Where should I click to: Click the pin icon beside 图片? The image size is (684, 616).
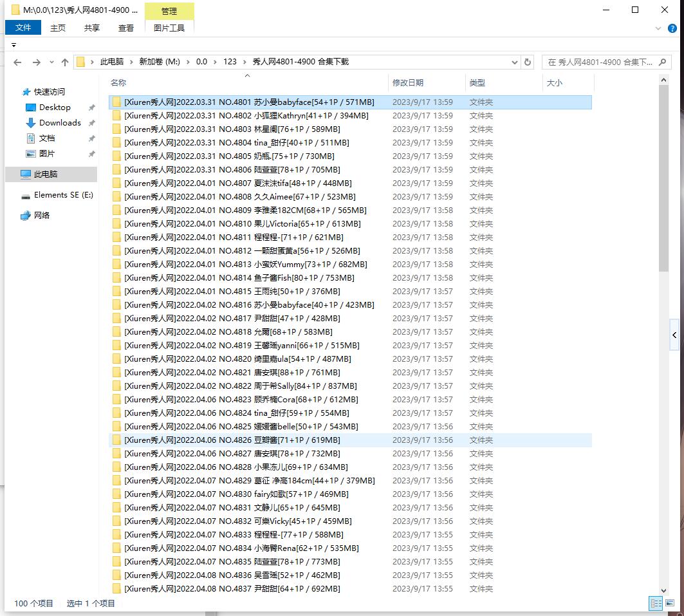[x=91, y=154]
